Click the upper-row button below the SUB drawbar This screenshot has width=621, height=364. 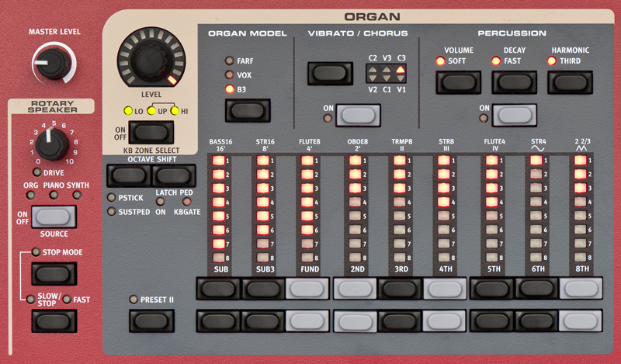(218, 289)
